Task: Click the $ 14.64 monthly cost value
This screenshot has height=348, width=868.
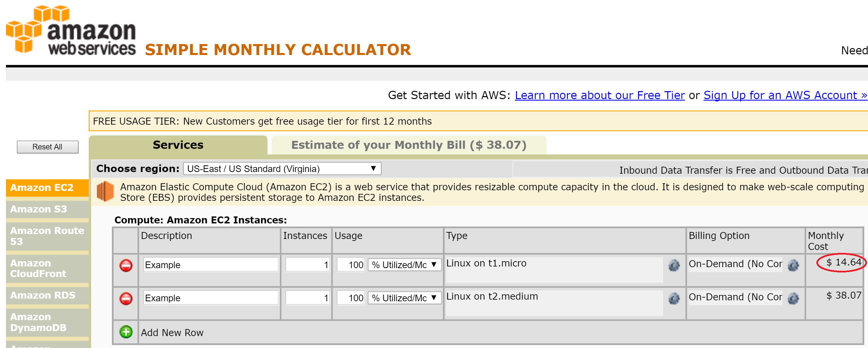Action: point(844,262)
